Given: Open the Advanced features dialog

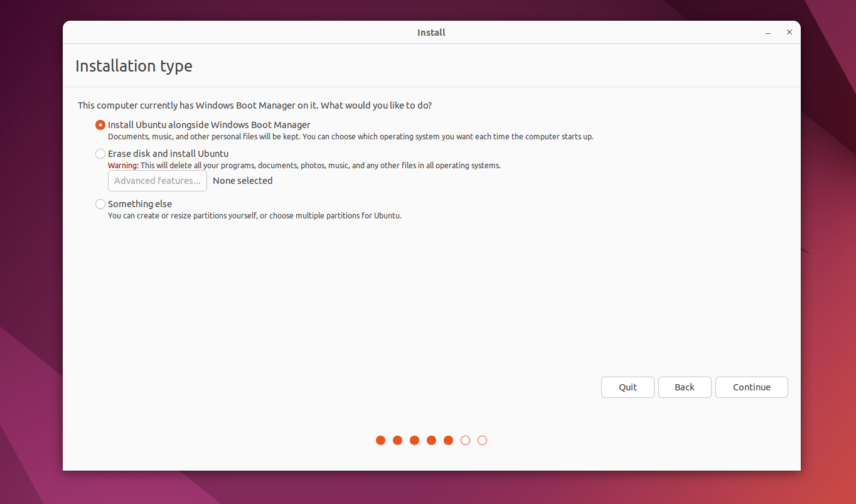Looking at the screenshot, I should [157, 181].
